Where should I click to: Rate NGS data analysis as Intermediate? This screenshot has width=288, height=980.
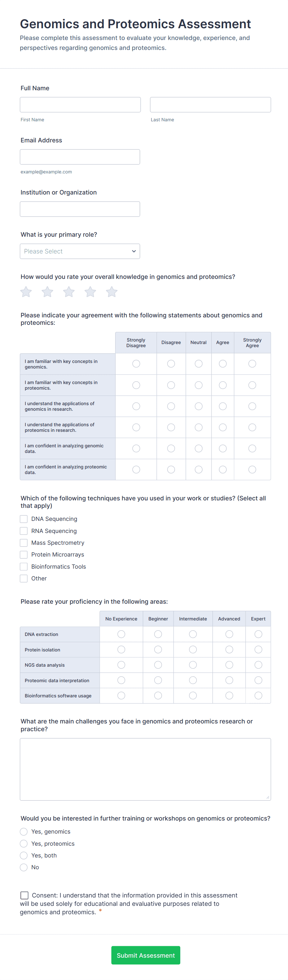tap(193, 665)
